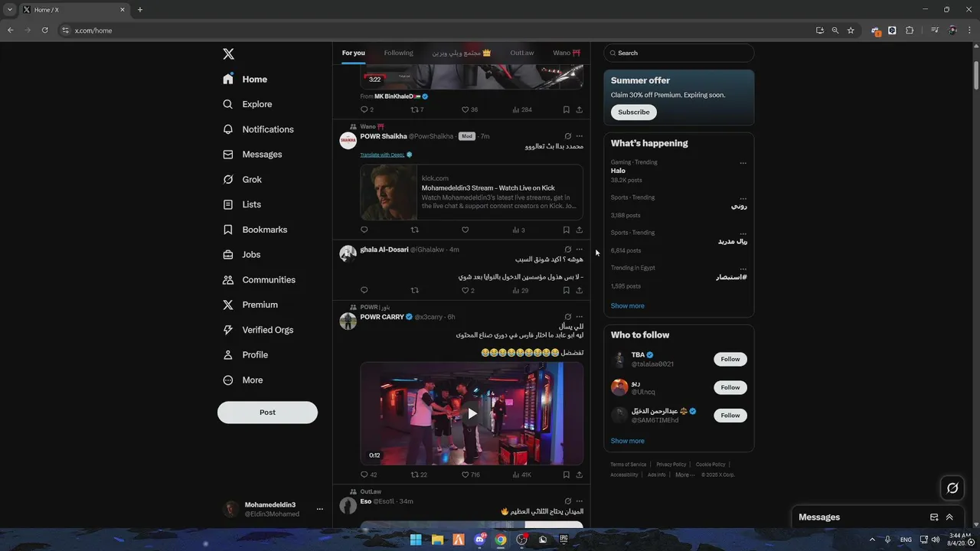Screen dimensions: 980x551
Task: Open Bookmarks in the sidebar
Action: pyautogui.click(x=255, y=230)
